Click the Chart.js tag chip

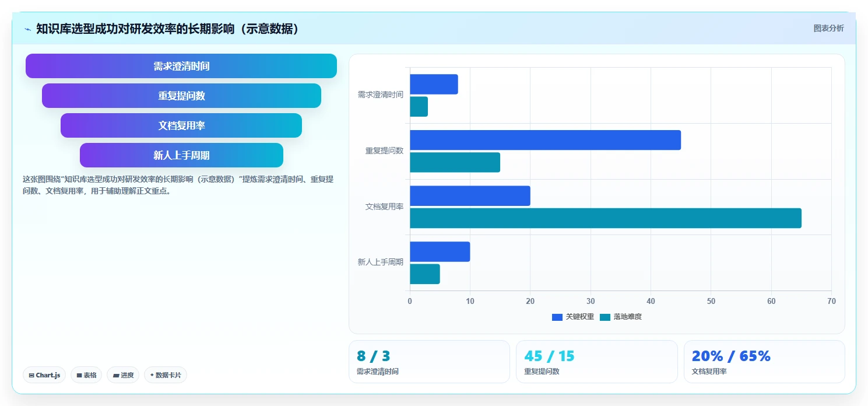pyautogui.click(x=44, y=375)
